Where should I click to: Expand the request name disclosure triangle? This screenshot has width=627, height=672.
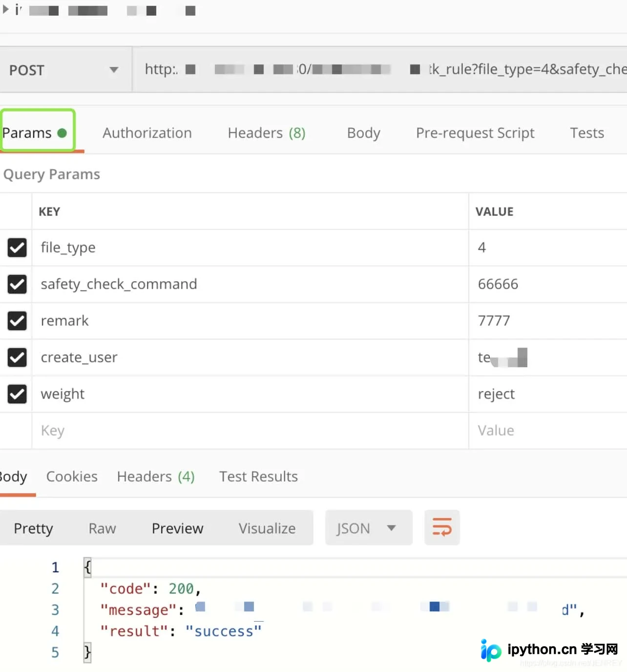(6, 9)
